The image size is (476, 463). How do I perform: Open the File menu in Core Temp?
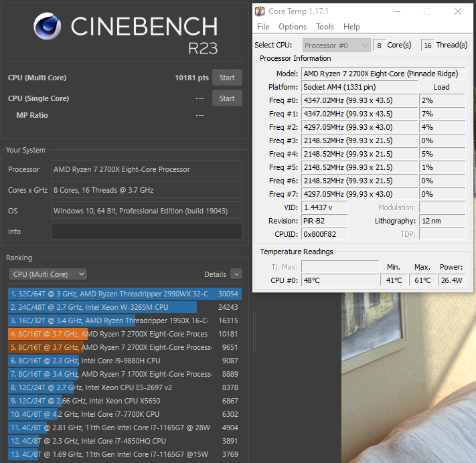pos(263,27)
